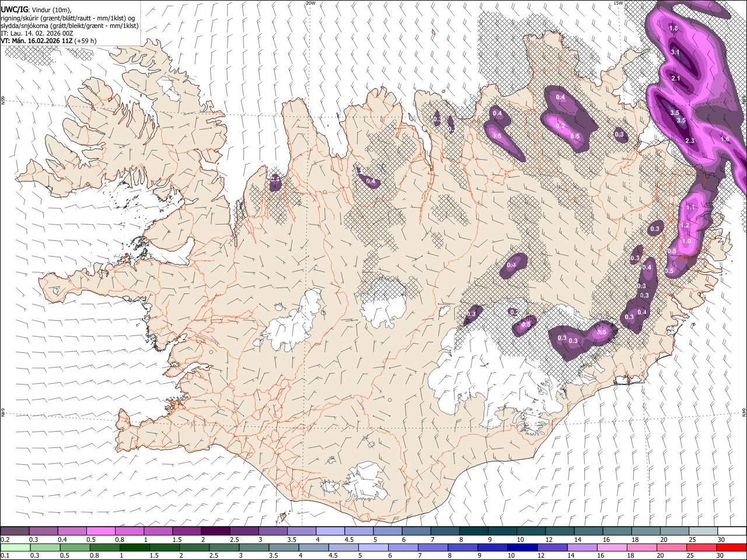Screen dimensions: 747x560
Task: Select the upper legend swatch between 20 and 25
Action: (x=675, y=531)
